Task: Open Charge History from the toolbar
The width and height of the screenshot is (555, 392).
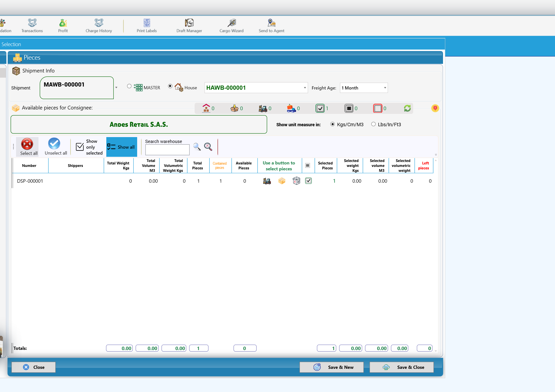Action: pyautogui.click(x=99, y=26)
